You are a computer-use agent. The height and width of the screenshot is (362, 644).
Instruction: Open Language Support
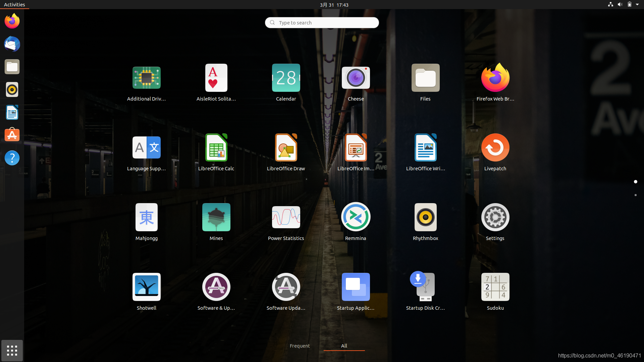(x=146, y=148)
